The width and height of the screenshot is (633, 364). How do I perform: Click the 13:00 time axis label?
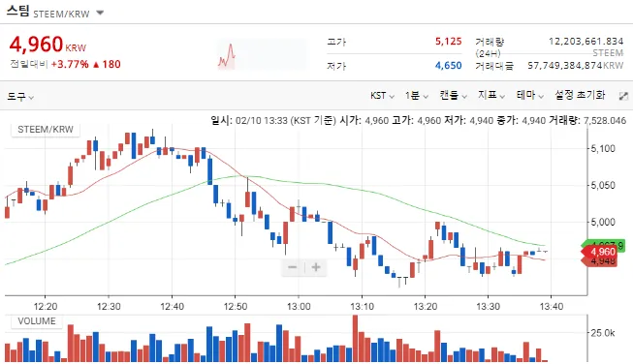coord(299,307)
